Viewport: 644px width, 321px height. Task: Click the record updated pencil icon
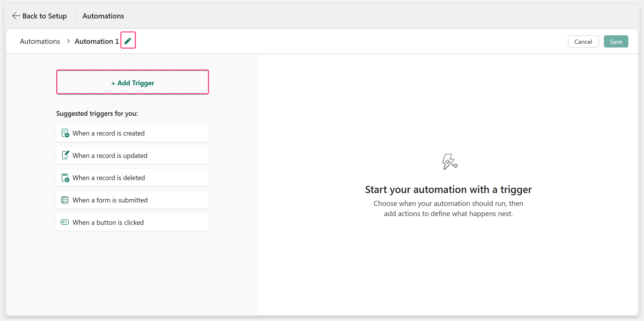pos(65,155)
